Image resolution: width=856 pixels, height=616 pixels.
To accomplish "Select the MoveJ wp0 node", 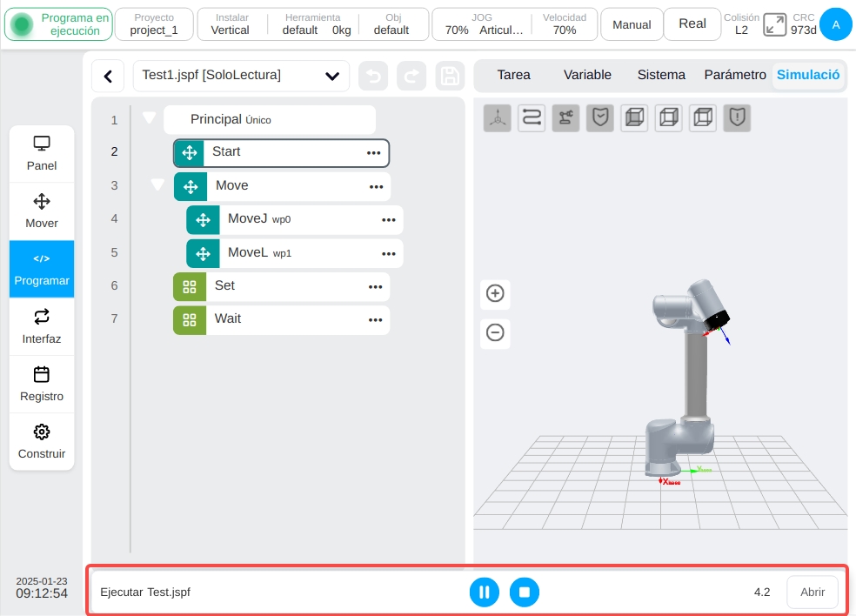I will pyautogui.click(x=295, y=220).
